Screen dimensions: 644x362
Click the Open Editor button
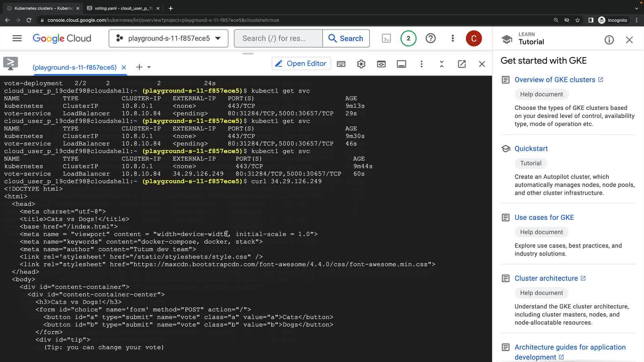coord(301,64)
